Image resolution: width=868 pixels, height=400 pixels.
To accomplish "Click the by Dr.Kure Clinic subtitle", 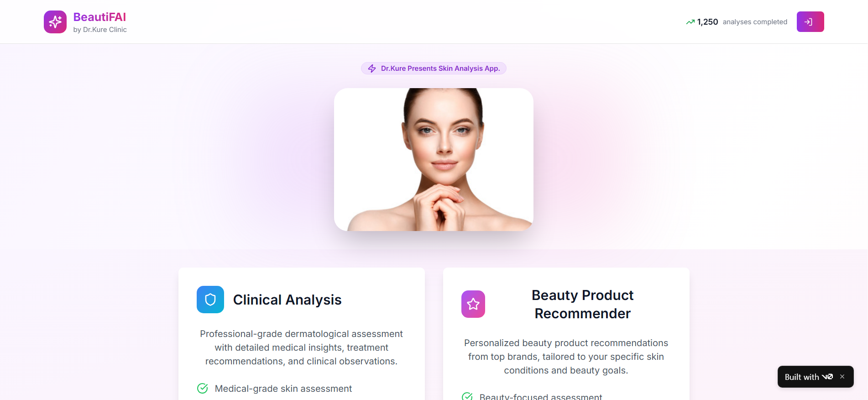I will (100, 30).
